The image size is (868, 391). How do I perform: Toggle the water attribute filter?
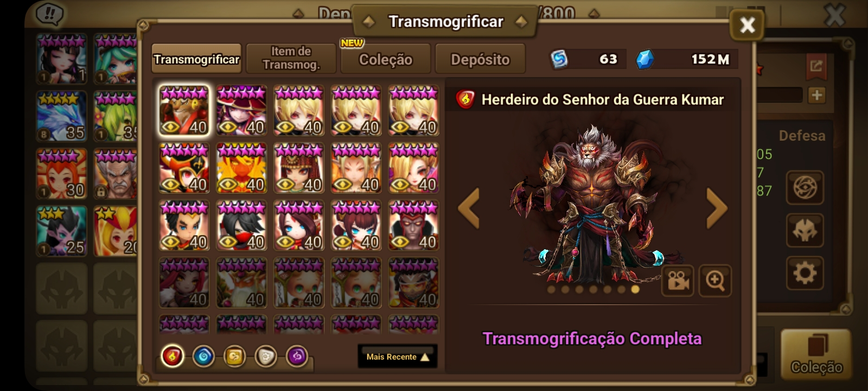(x=203, y=357)
